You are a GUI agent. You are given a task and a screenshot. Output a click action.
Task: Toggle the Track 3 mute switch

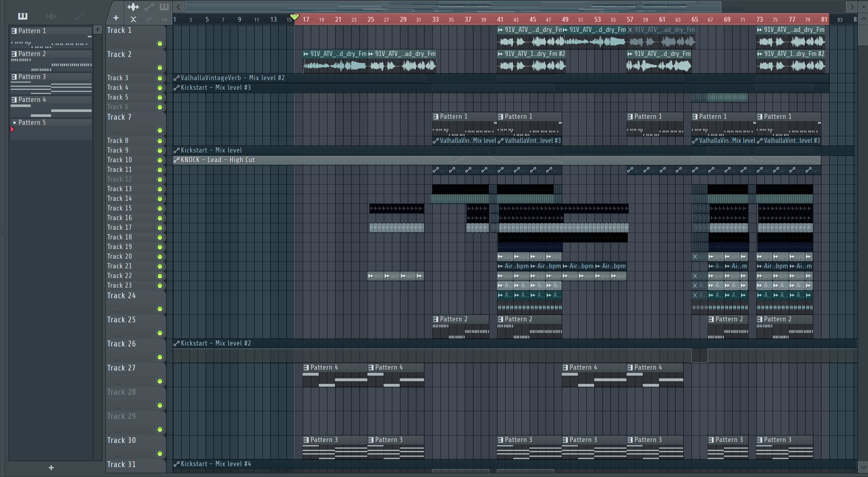click(x=160, y=78)
